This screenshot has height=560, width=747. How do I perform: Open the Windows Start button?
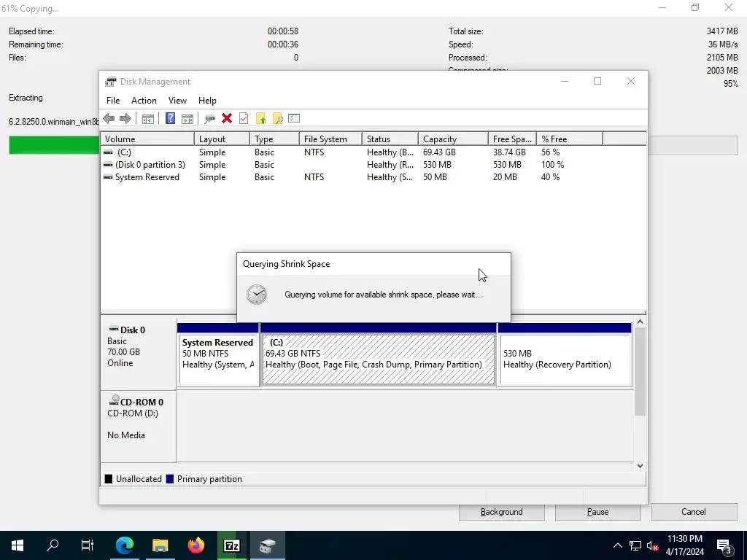[18, 545]
